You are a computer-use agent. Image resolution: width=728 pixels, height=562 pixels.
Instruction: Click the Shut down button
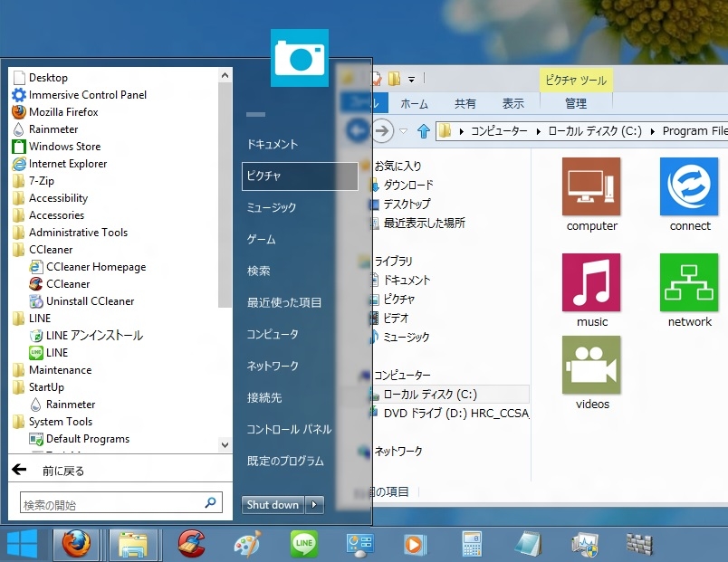[x=273, y=505]
